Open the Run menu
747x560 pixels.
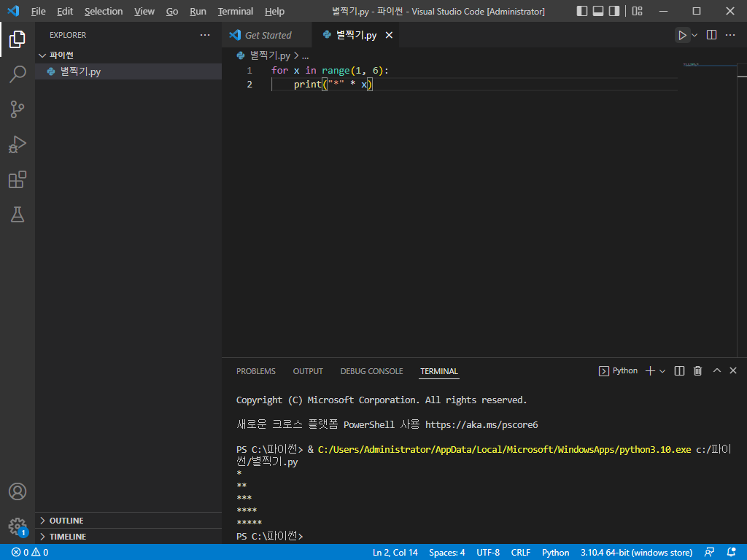click(198, 12)
